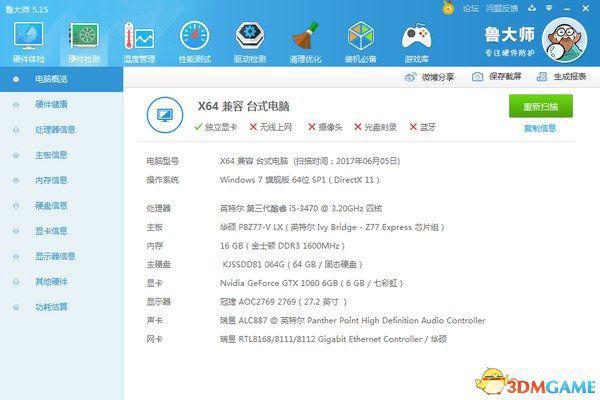Open the main menu dropdown arrow in title bar
Screen dimensions: 600x400
click(x=549, y=8)
